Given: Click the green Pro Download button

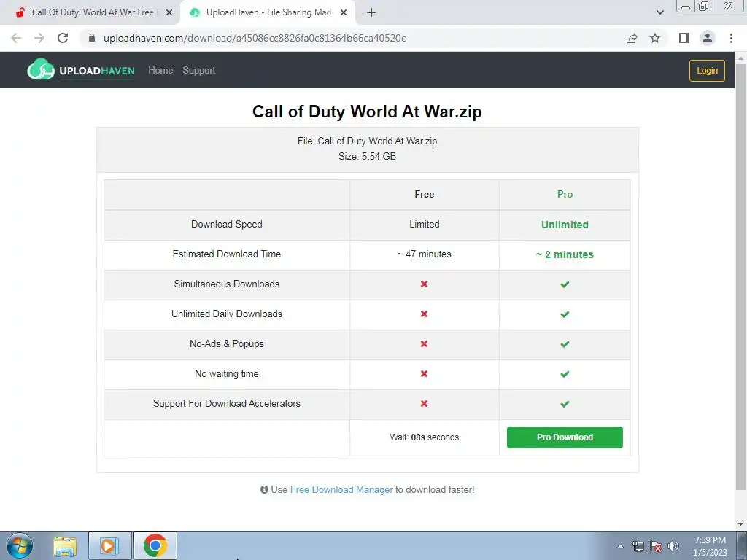Looking at the screenshot, I should pos(565,437).
